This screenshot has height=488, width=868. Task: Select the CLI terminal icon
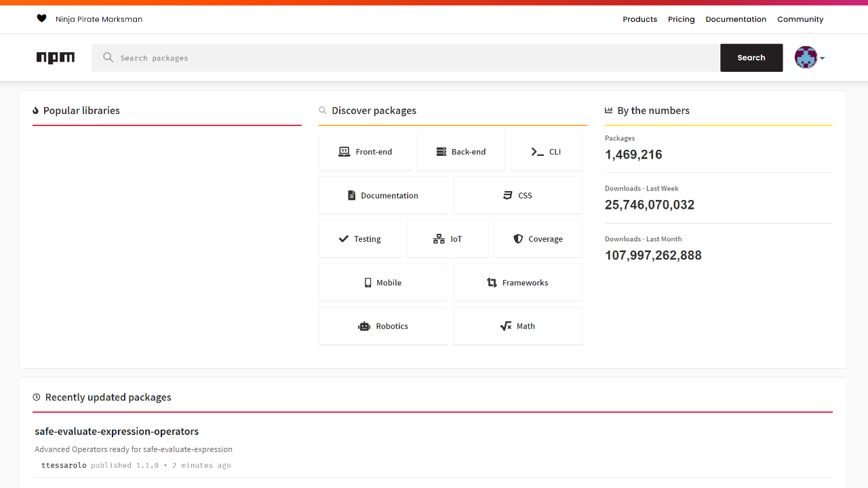tap(536, 151)
